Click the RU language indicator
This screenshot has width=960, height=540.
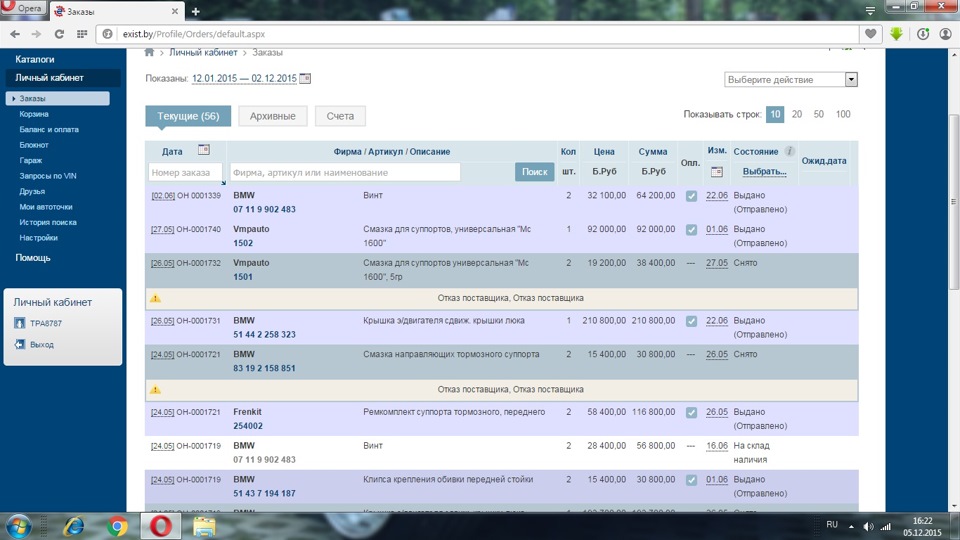coord(832,525)
